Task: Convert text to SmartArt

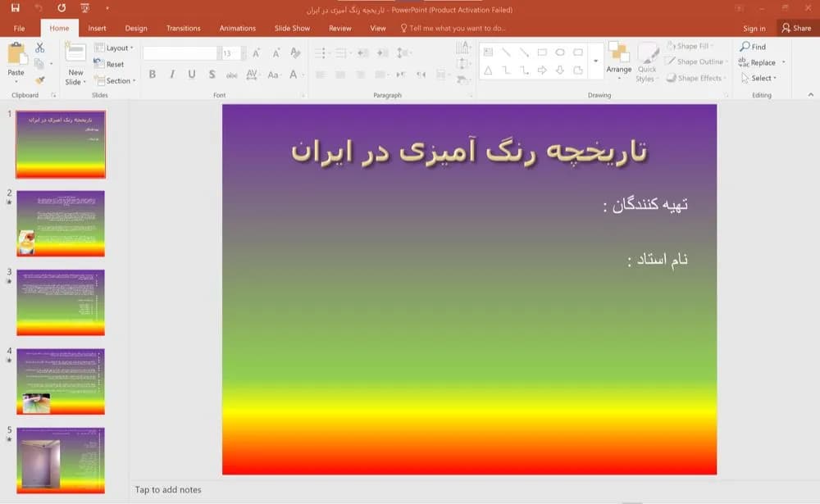Action: pyautogui.click(x=462, y=79)
